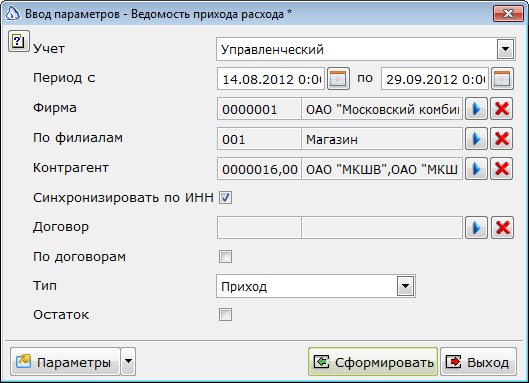Click the period end date field 29.09.2012

click(435, 79)
